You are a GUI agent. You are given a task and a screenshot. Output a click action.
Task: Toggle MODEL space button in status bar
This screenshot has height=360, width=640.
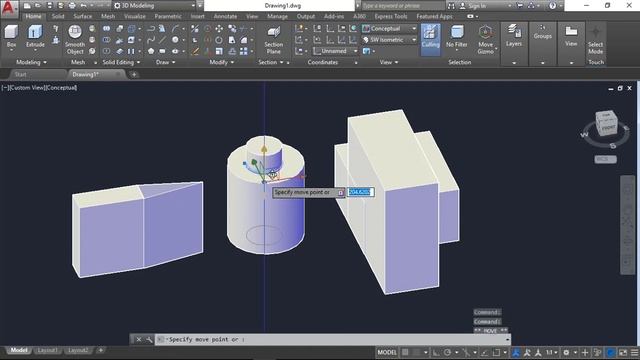point(387,352)
